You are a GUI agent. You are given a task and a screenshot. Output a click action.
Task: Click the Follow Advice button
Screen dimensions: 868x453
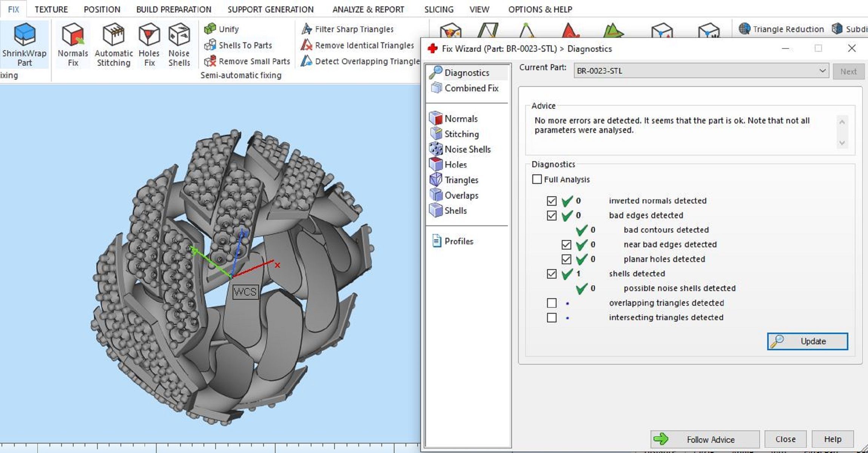click(705, 439)
